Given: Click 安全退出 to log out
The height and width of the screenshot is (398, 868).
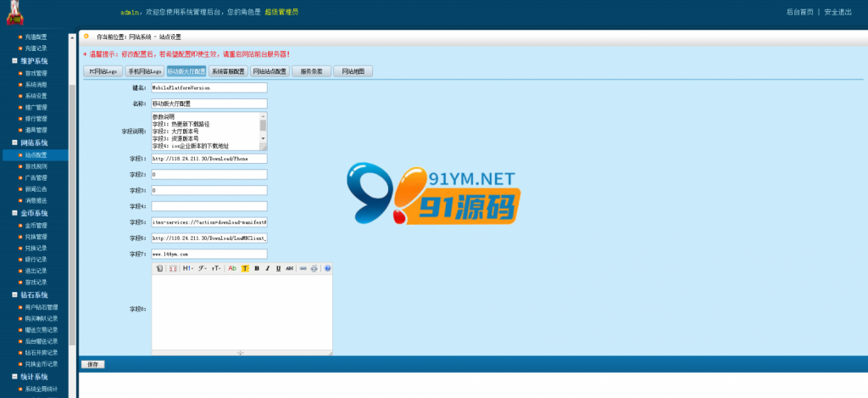Looking at the screenshot, I should tap(837, 12).
